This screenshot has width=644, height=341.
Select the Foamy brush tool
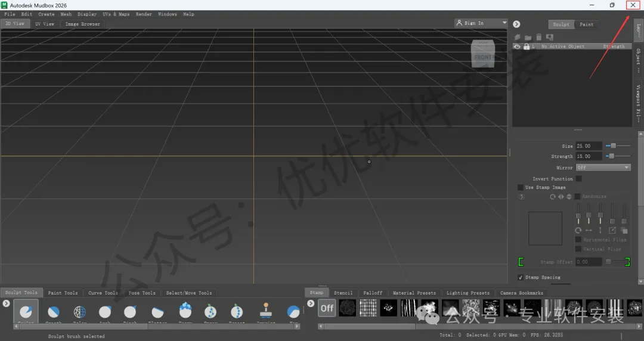tap(185, 311)
